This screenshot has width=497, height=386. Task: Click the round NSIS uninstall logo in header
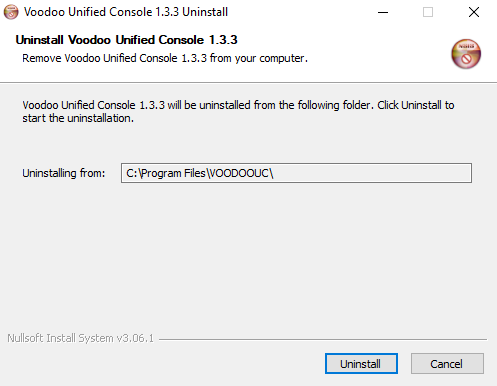point(466,54)
